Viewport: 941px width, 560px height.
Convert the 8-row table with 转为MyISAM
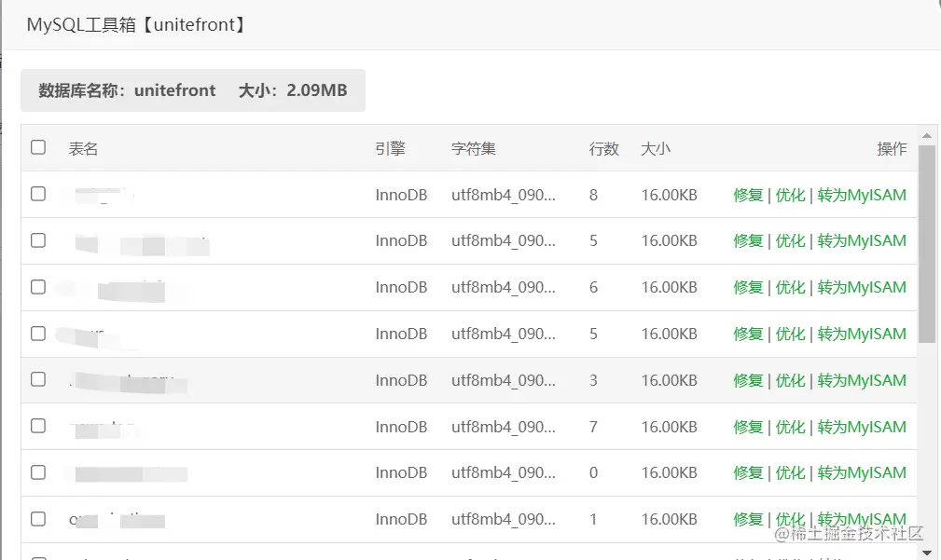[861, 195]
